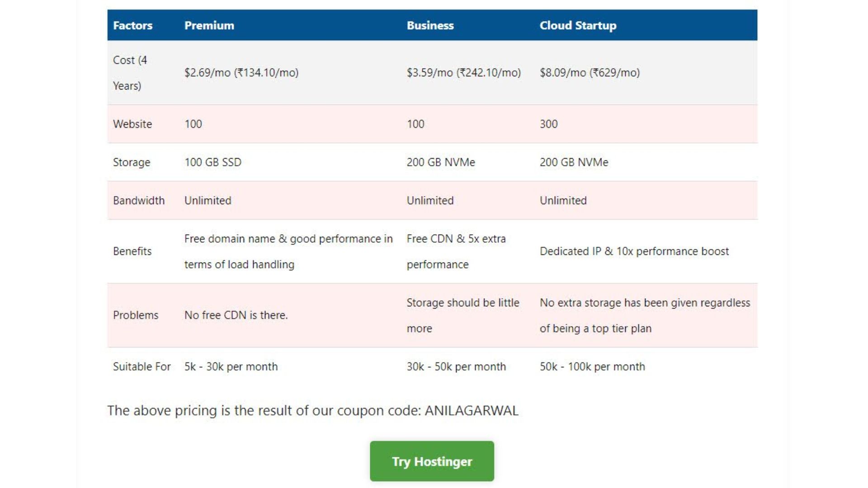Click the 100 GB SSD storage cell
868x488 pixels.
coord(212,162)
